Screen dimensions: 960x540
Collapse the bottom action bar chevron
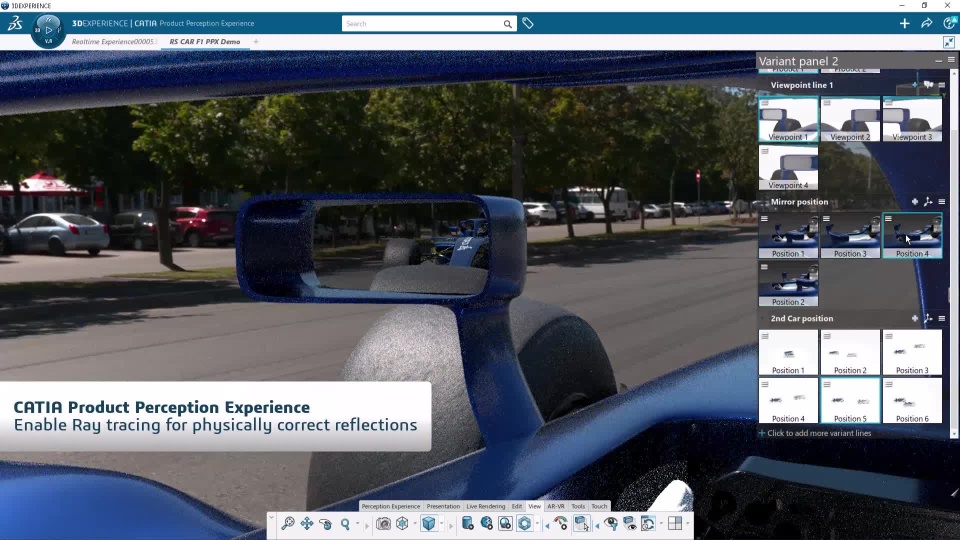pyautogui.click(x=271, y=518)
